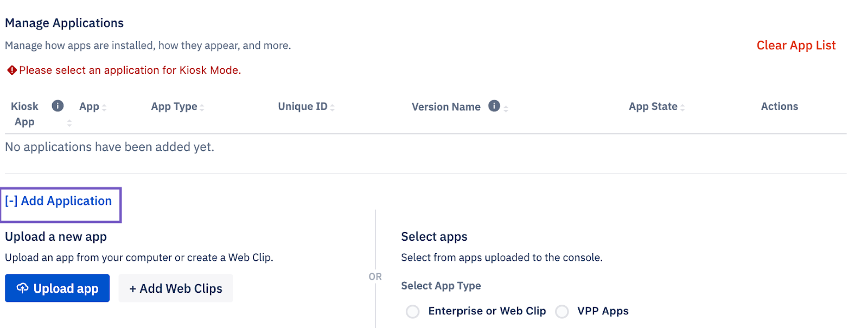Click the Actions column header
The image size is (868, 328).
[779, 106]
